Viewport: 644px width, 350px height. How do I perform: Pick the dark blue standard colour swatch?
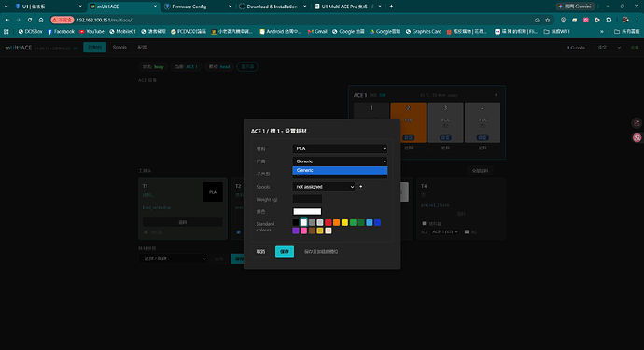(x=377, y=223)
